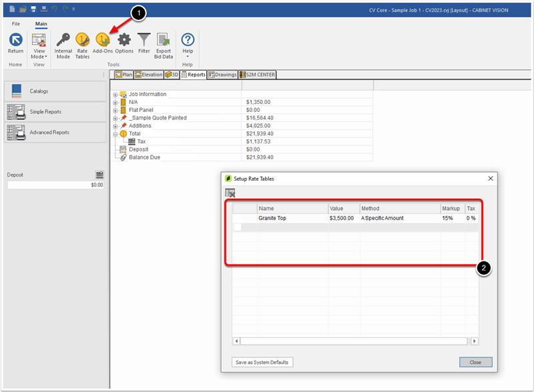This screenshot has height=392, width=534.
Task: Collapse the Total node
Action: (115, 134)
